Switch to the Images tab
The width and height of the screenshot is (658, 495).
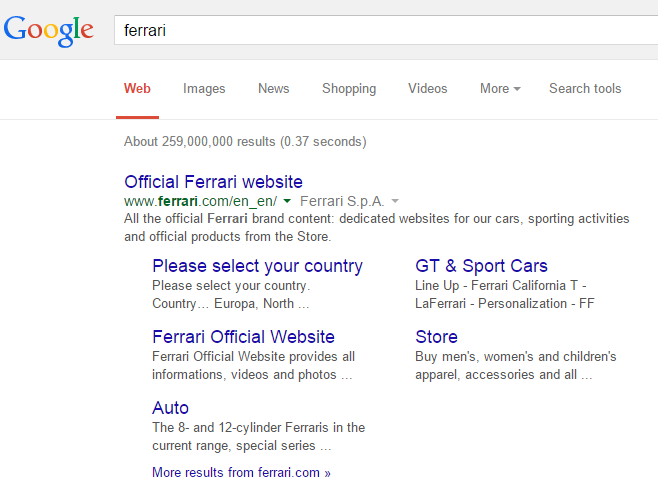[204, 89]
